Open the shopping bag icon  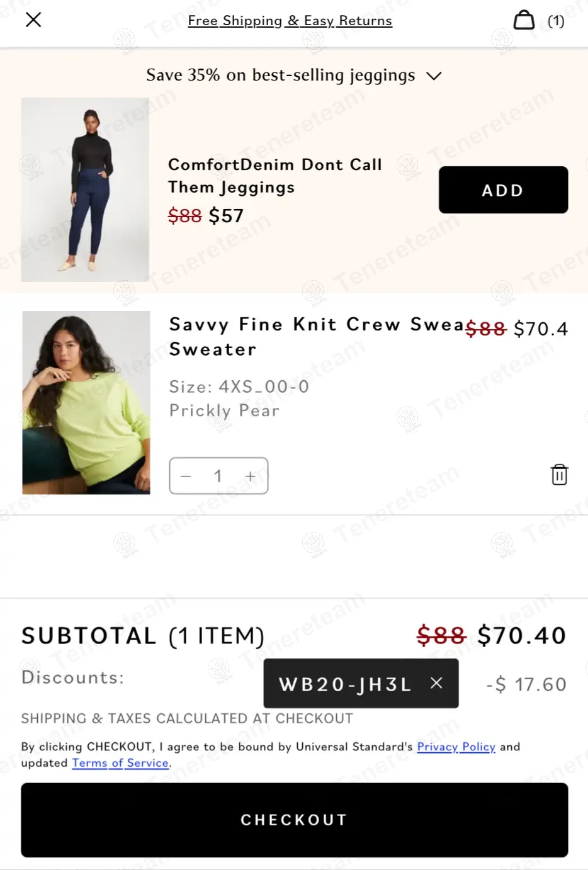point(524,20)
